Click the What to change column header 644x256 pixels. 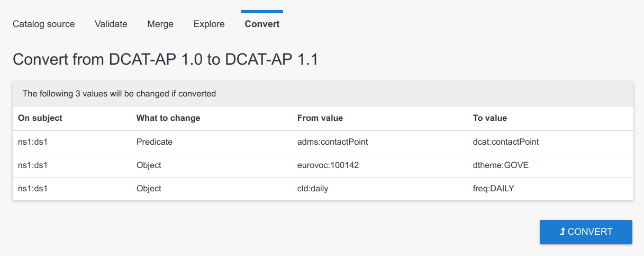click(x=168, y=118)
